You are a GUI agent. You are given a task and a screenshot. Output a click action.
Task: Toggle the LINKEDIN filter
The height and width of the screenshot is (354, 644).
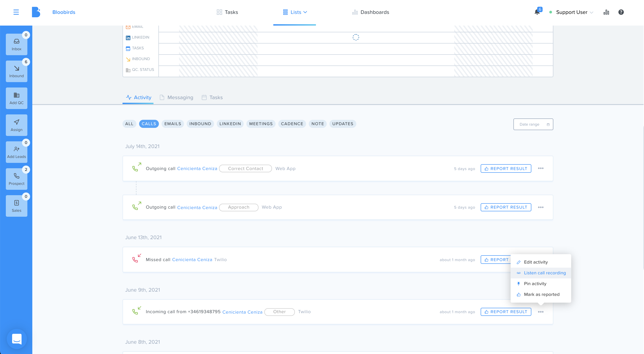(230, 124)
